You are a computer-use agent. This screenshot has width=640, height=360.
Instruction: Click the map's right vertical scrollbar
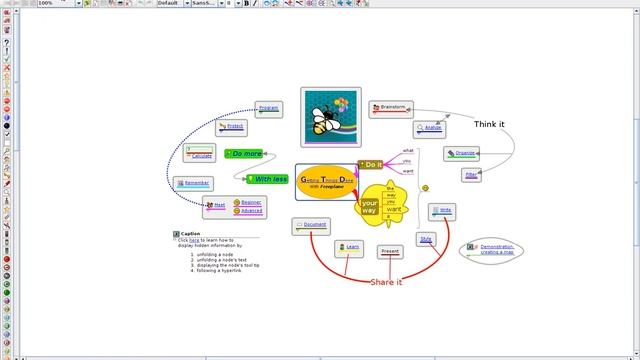pos(636,182)
